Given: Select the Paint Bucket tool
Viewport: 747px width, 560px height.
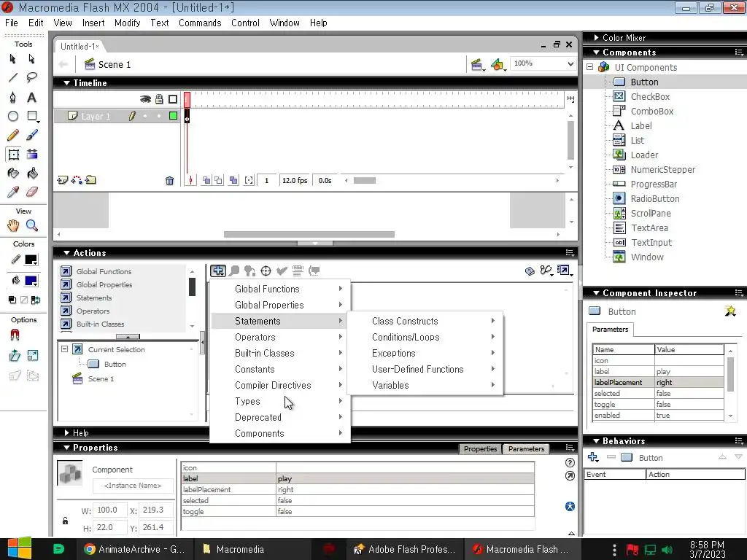Looking at the screenshot, I should pos(31,174).
